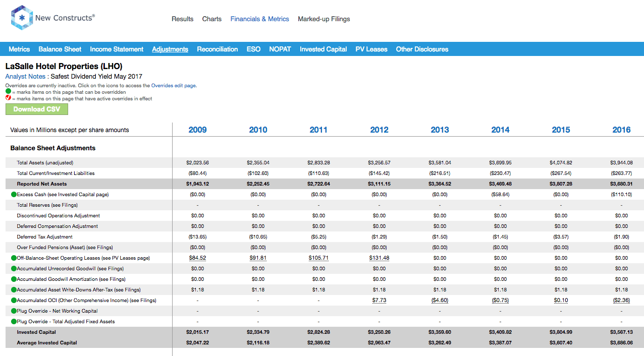Viewport: 644px width, 356px height.
Task: Click green icon beside Accumulated OCI row
Action: (x=14, y=301)
